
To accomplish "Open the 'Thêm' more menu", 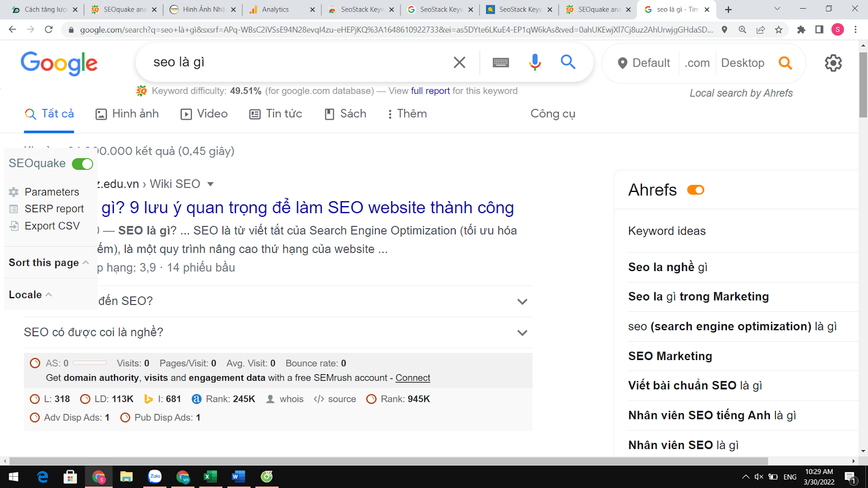I will 407,114.
